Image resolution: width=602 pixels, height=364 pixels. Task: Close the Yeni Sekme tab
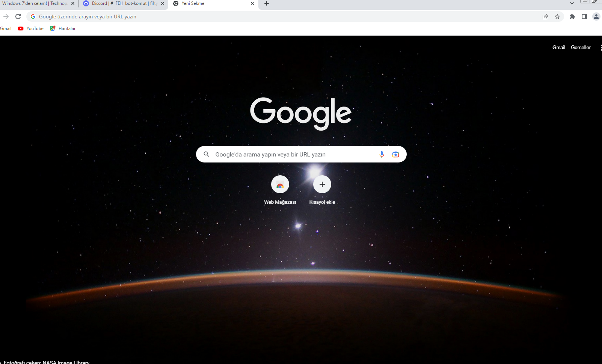[x=252, y=3]
